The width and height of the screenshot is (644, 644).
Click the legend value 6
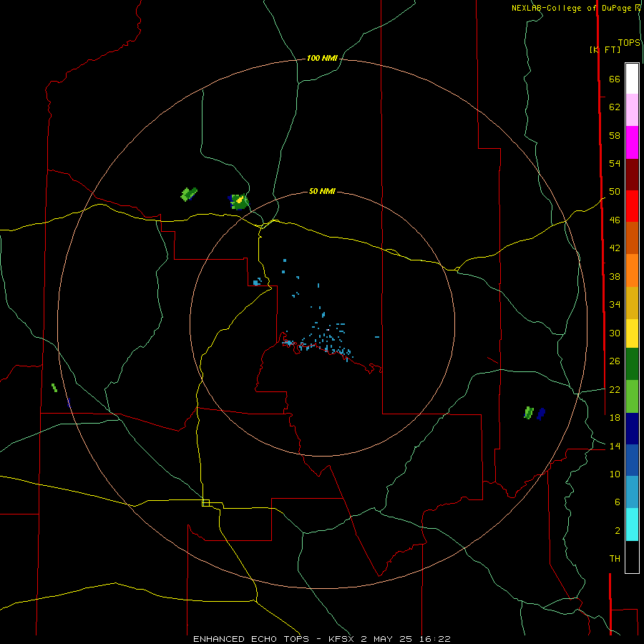pos(617,502)
